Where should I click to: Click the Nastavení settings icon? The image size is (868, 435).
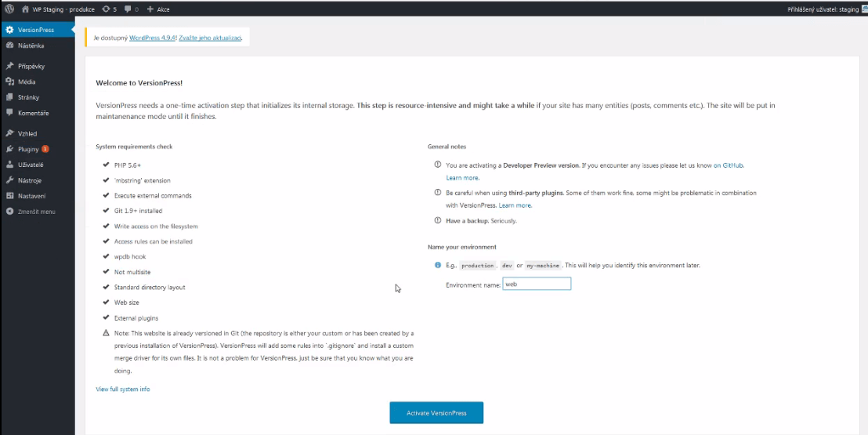(x=9, y=196)
